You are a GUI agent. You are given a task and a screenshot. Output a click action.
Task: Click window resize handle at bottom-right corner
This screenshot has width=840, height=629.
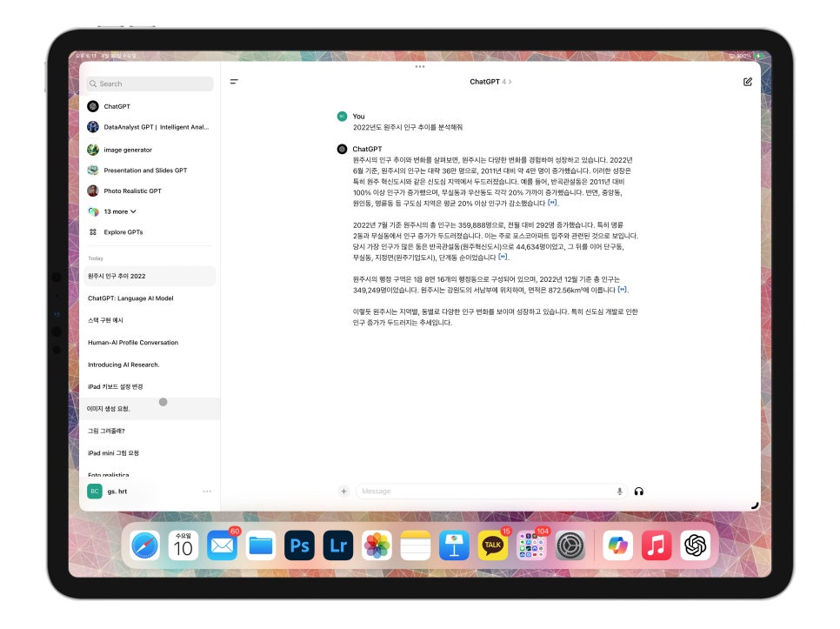click(x=755, y=505)
